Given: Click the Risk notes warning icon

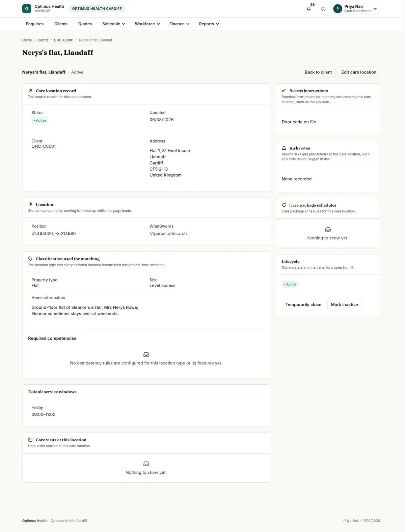Looking at the screenshot, I should click(284, 148).
